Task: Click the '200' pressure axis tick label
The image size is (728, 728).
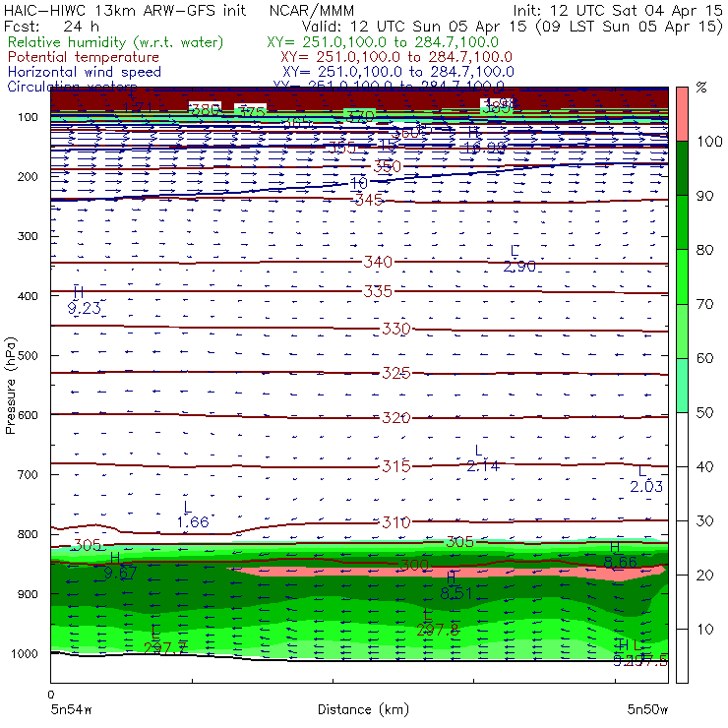Action: (28, 177)
